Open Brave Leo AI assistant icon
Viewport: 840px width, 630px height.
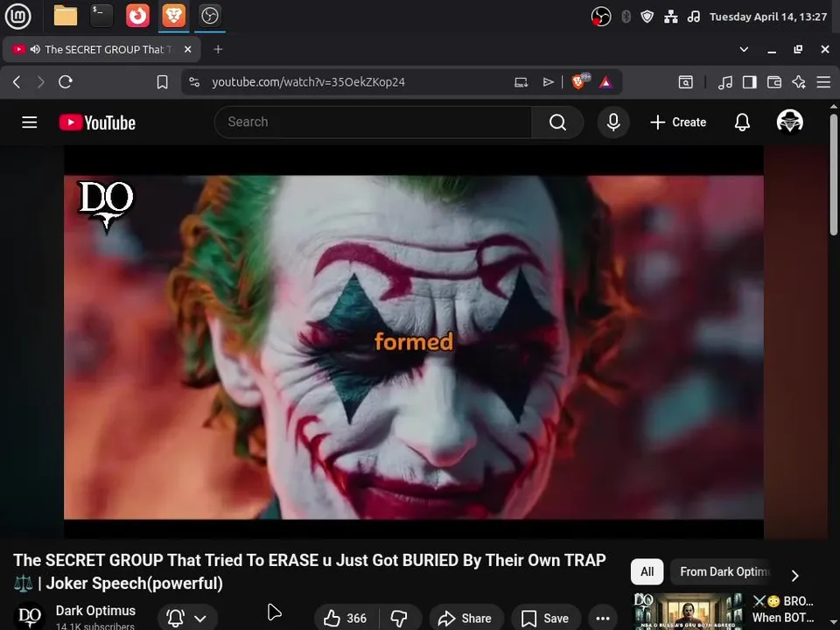799,82
